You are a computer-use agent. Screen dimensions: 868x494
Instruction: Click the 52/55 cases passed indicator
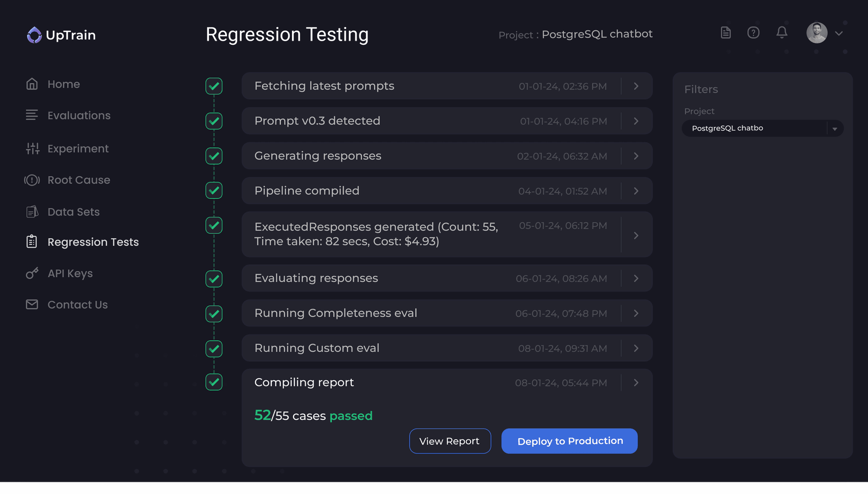tap(313, 415)
